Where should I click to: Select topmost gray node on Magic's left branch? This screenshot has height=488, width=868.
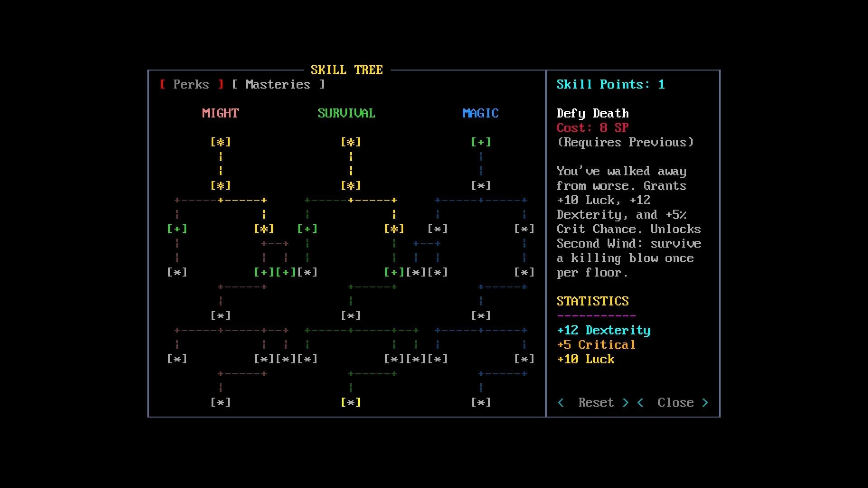click(438, 229)
